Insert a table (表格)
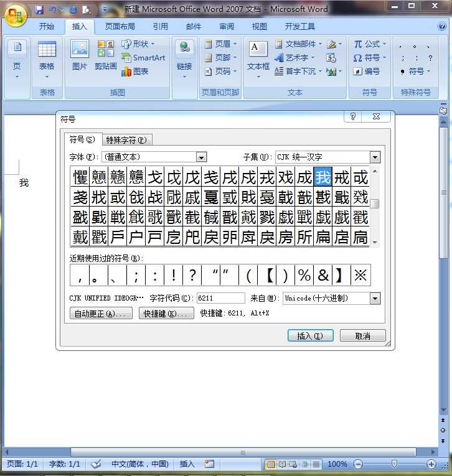Image resolution: width=452 pixels, height=476 pixels. coord(47,59)
